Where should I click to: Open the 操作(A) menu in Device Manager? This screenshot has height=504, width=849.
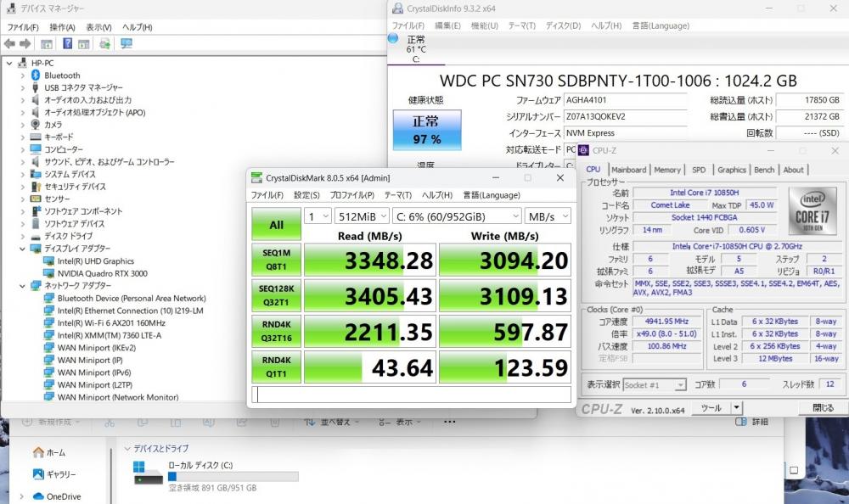pyautogui.click(x=62, y=27)
